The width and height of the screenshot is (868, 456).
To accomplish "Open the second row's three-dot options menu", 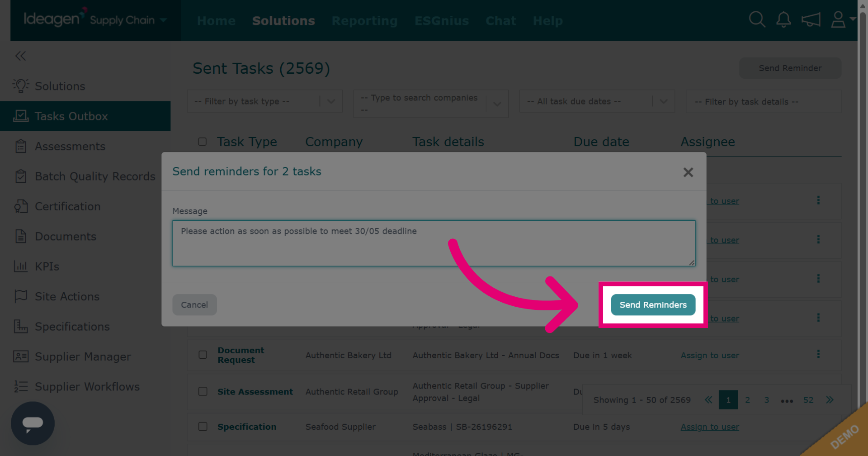I will [x=818, y=239].
